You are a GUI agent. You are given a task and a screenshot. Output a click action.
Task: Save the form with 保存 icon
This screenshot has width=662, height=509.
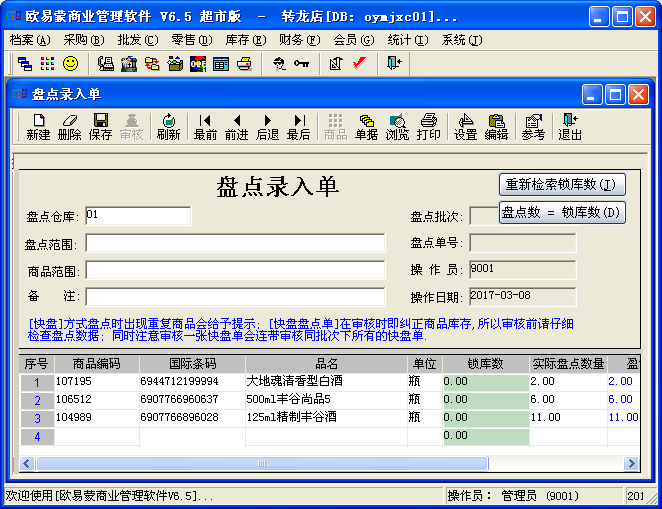tap(100, 127)
